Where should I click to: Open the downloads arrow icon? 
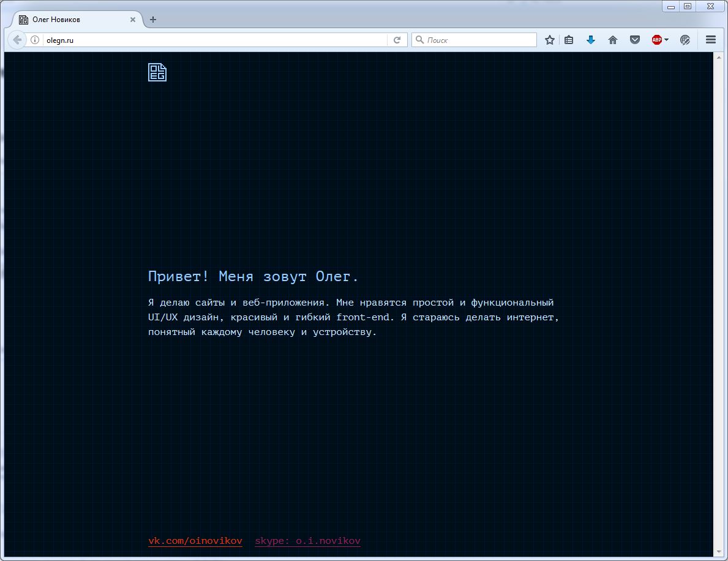pos(591,40)
